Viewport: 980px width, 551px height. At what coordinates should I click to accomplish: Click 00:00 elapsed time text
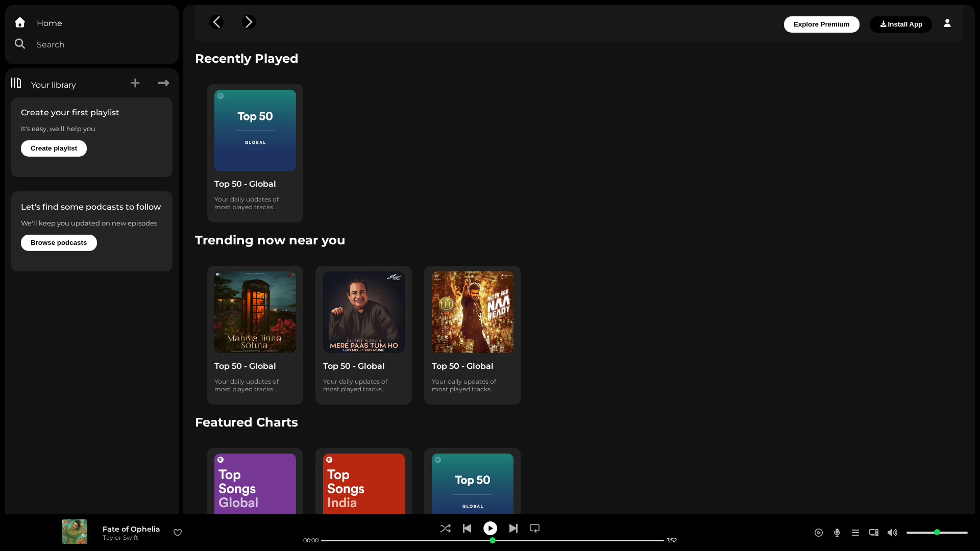click(311, 540)
